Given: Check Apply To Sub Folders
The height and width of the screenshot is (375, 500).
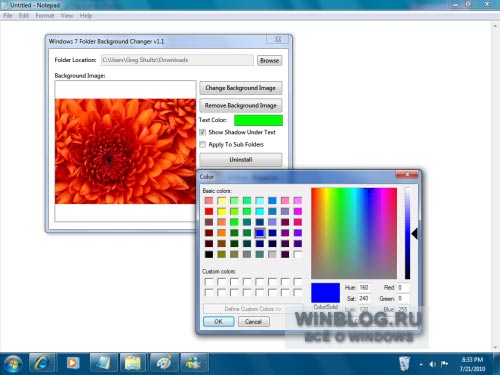Looking at the screenshot, I should click(x=203, y=145).
